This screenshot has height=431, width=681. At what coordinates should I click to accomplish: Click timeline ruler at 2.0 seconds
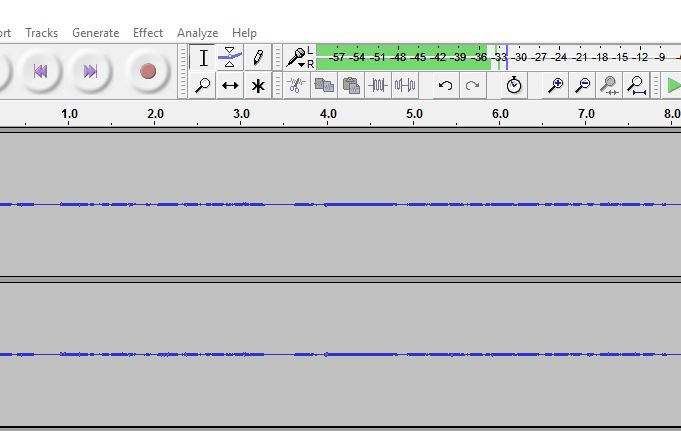pyautogui.click(x=155, y=115)
